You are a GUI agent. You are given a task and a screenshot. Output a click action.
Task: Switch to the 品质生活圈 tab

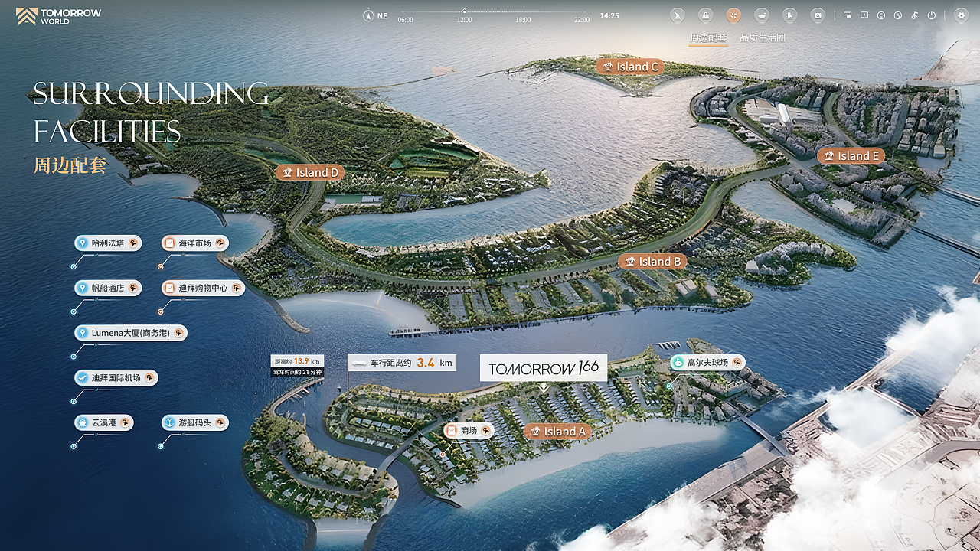763,37
